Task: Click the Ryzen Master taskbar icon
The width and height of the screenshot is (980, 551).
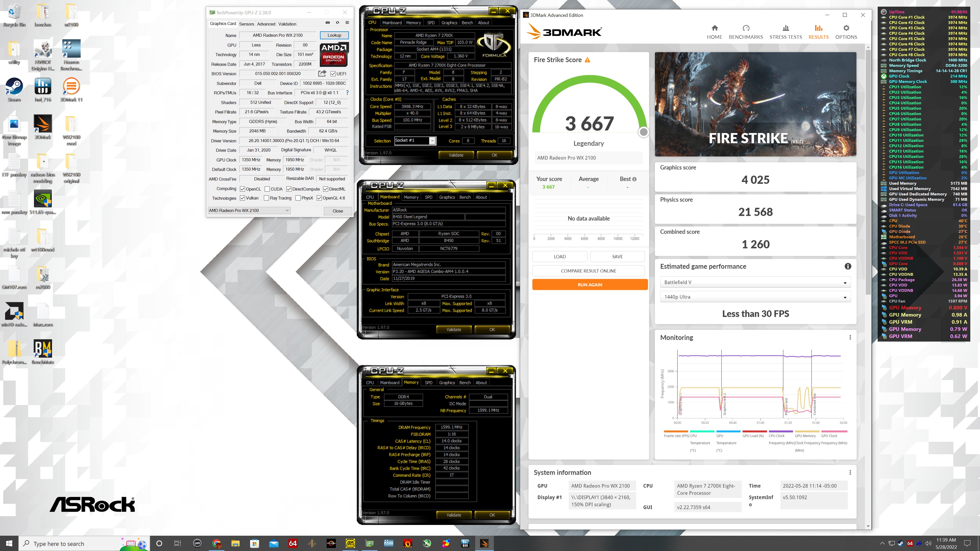Action: tap(331, 543)
